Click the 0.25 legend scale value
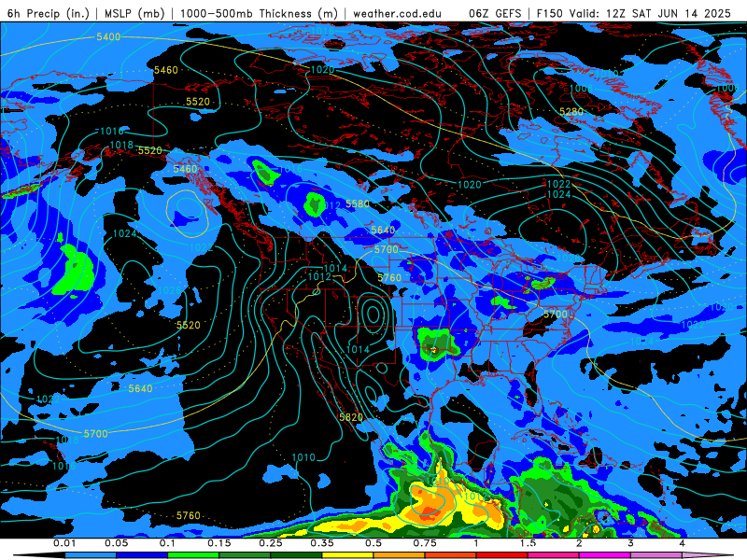The image size is (747, 560). click(x=271, y=543)
